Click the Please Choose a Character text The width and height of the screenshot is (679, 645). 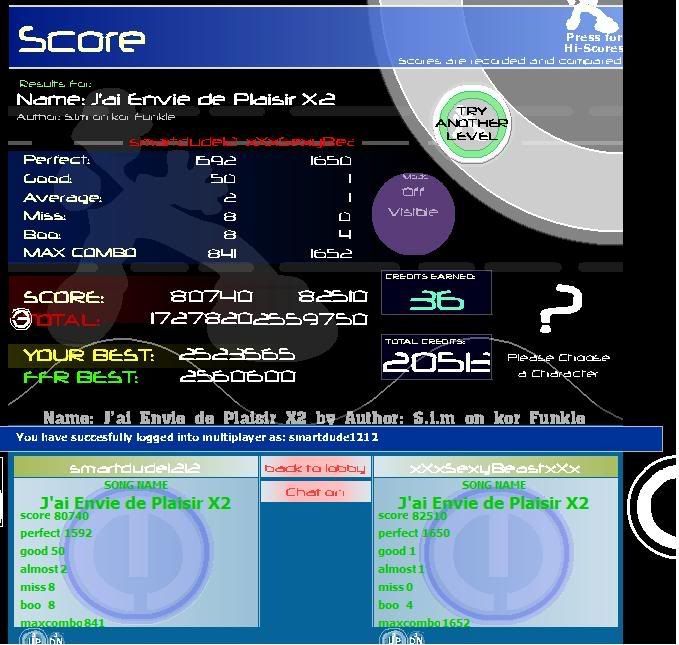click(558, 365)
